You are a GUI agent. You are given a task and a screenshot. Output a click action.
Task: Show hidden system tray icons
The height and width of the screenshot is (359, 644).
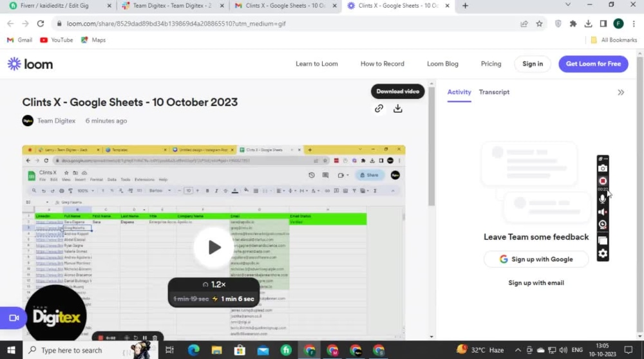518,350
